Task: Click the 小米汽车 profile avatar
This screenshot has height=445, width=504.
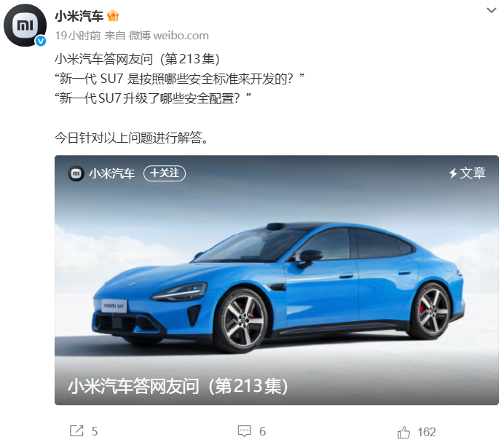Action: [25, 25]
